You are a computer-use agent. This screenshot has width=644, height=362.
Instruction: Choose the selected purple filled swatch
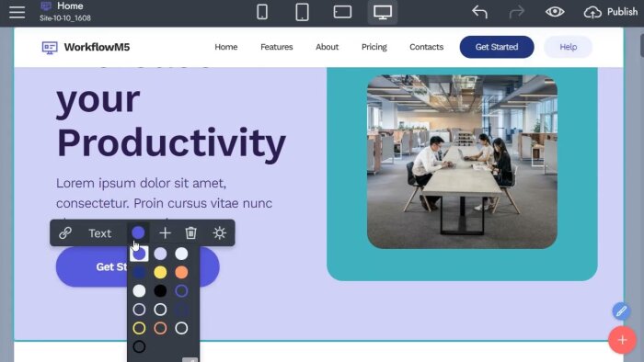139,254
